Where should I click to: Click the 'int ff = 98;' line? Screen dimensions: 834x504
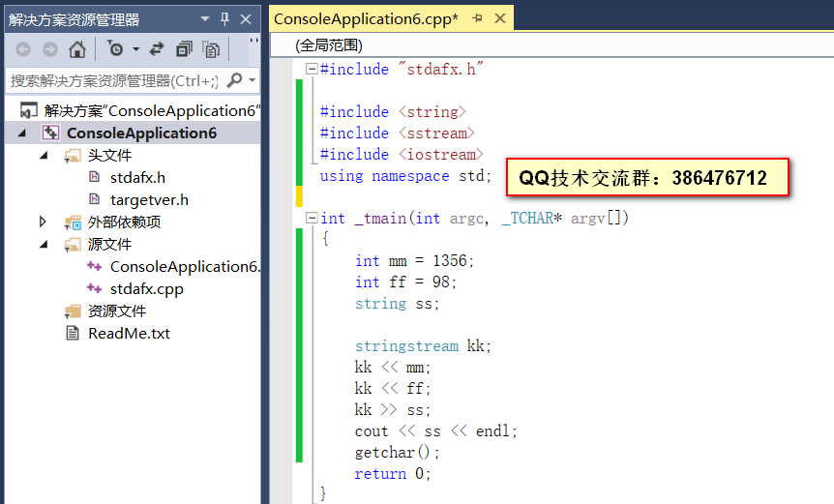405,282
